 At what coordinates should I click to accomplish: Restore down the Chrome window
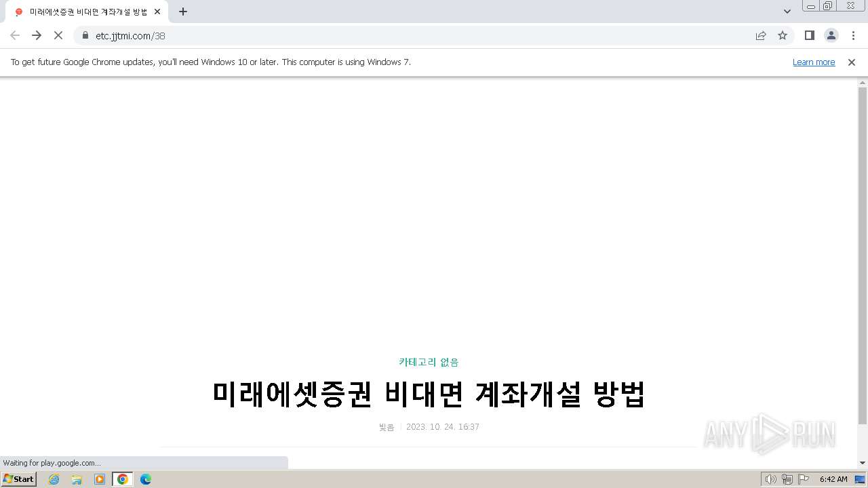pos(828,6)
